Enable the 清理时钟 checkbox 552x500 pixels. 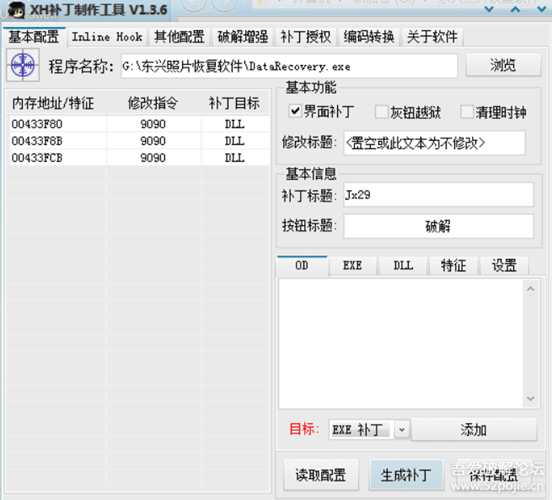(x=467, y=112)
